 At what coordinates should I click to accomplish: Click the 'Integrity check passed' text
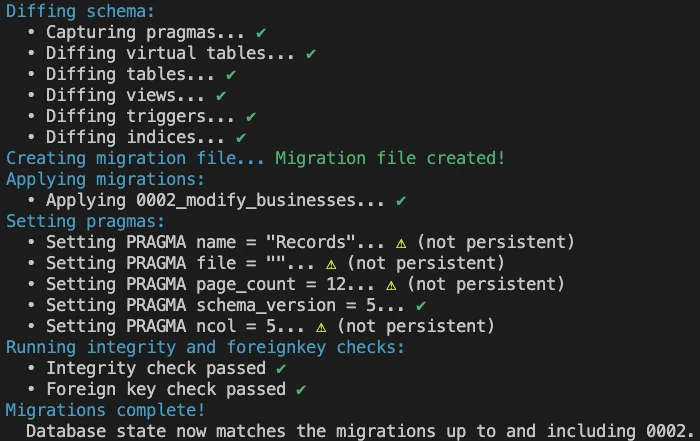[156, 368]
